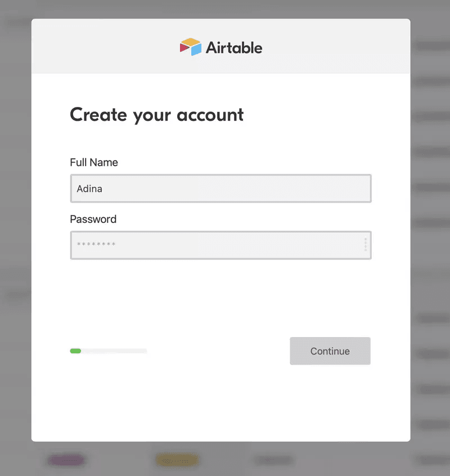Click the "Create your account" heading
Viewport: 450px width, 476px height.
tap(156, 115)
